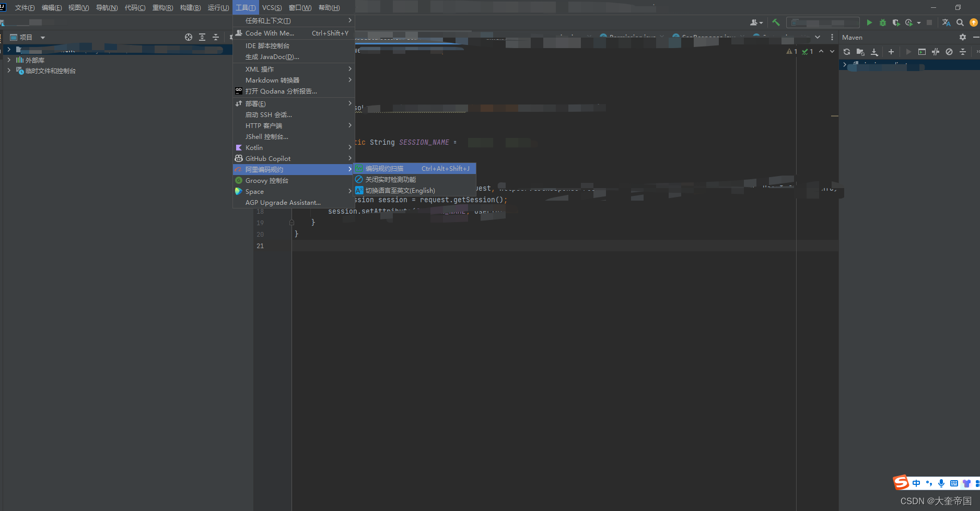Jump to previous highlighted error arrow

click(821, 51)
